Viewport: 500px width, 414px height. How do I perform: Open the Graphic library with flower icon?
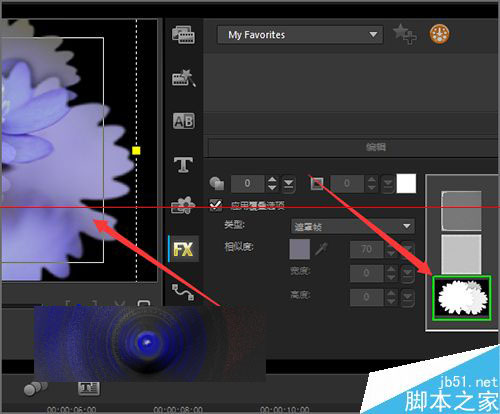click(x=183, y=205)
